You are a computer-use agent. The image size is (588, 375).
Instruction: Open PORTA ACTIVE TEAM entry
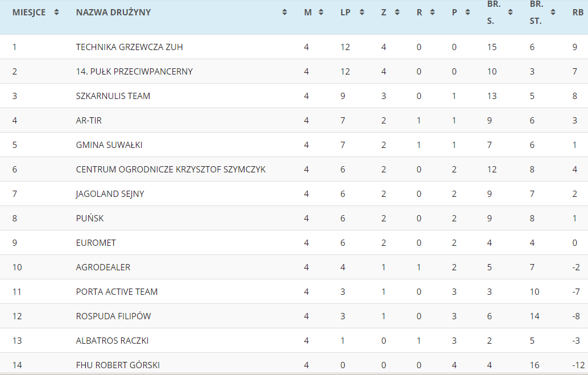click(x=117, y=292)
